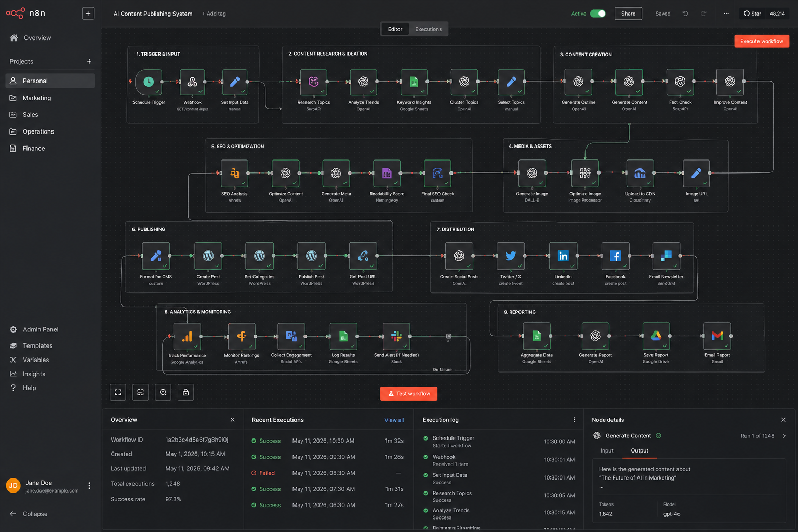Collapse the left sidebar
The height and width of the screenshot is (532, 798).
[29, 514]
